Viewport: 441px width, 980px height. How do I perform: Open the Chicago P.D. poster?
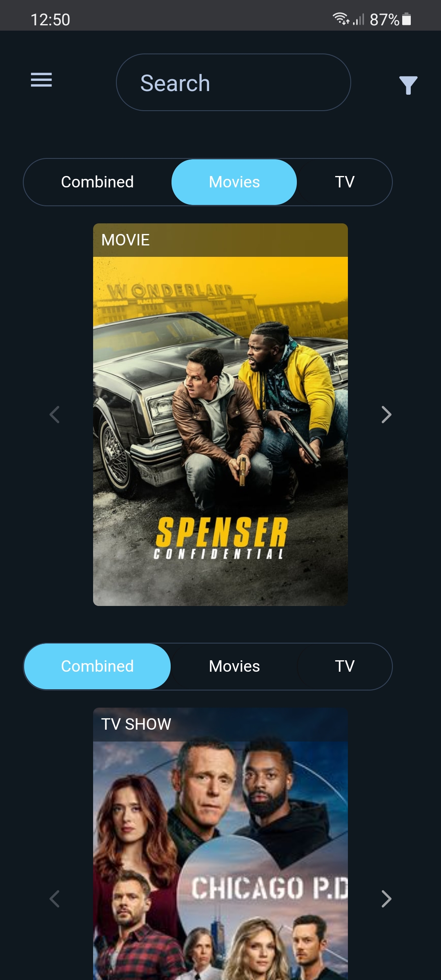click(220, 860)
